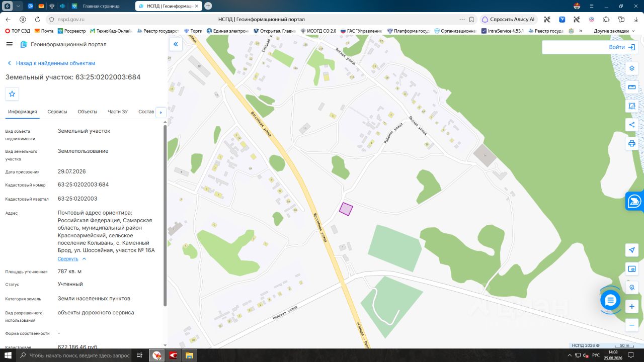Collapse the side panel with double chevron

tap(176, 44)
